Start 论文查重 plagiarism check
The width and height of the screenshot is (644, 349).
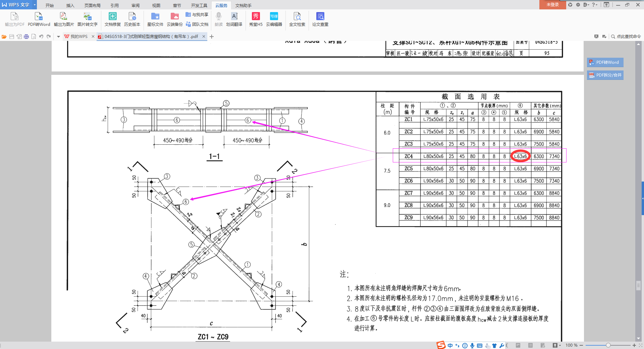point(320,19)
